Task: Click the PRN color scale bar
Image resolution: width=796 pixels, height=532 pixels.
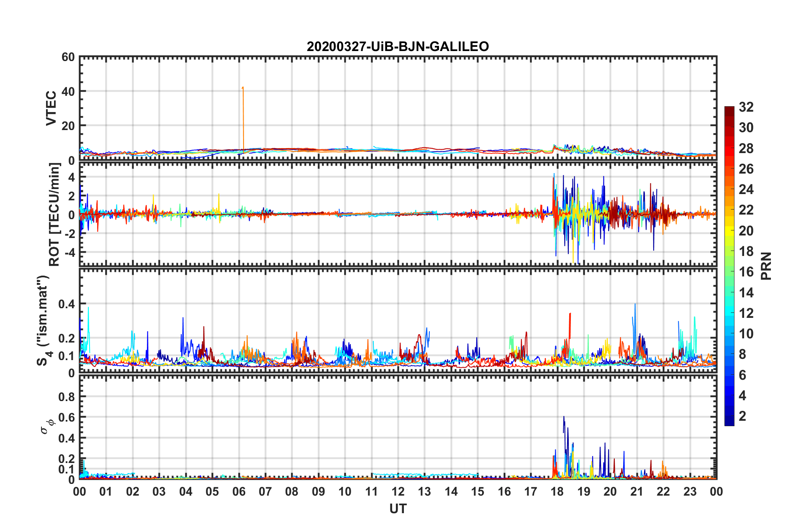Action: click(x=729, y=266)
